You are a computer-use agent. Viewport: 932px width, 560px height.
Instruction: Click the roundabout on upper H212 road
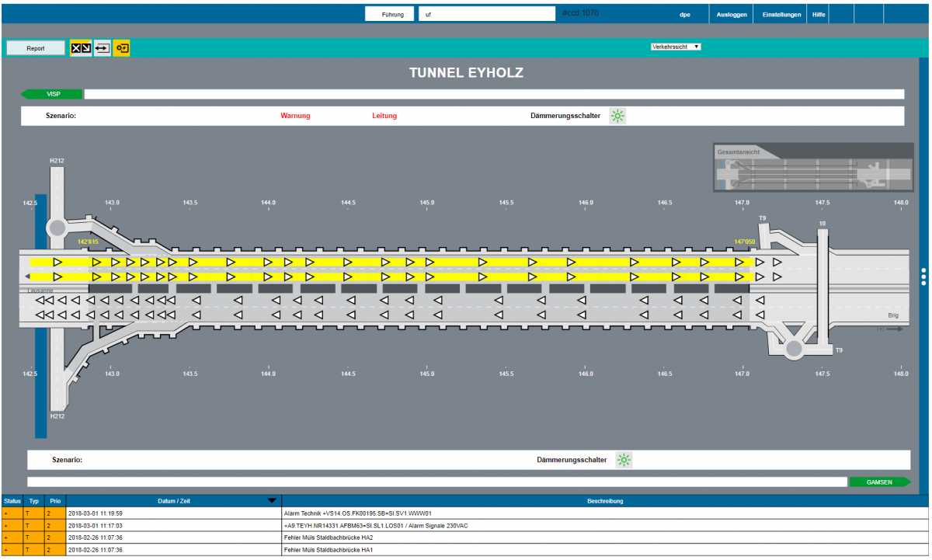pyautogui.click(x=57, y=228)
